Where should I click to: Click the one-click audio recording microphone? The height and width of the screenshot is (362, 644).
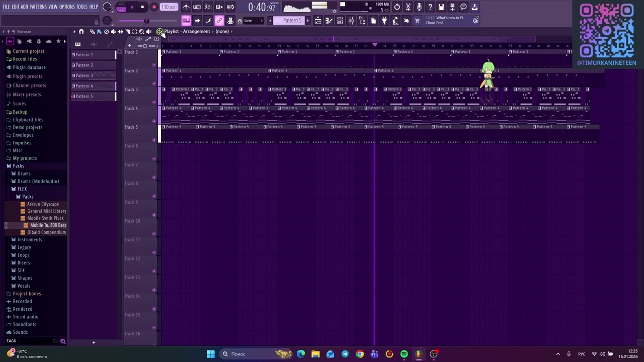point(419,7)
